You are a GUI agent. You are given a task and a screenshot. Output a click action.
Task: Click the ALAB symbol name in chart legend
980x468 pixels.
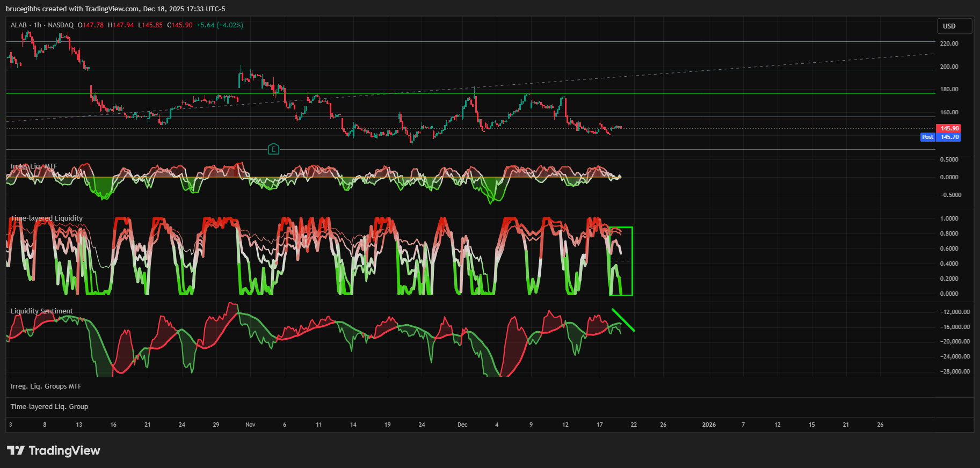(19, 25)
